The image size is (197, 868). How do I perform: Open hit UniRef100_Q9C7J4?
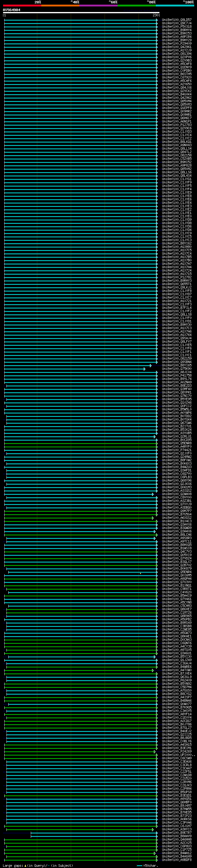[177, 23]
